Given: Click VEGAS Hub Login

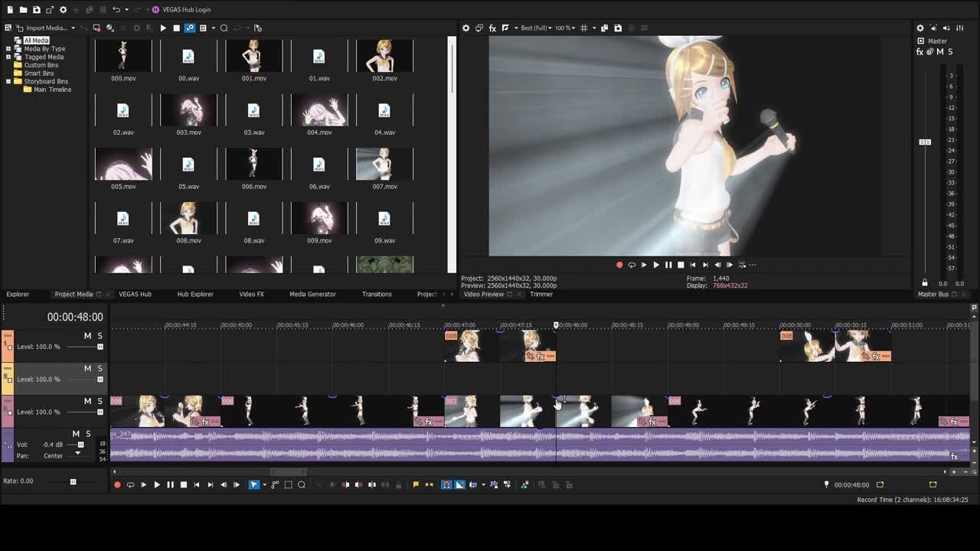Looking at the screenshot, I should coord(185,10).
